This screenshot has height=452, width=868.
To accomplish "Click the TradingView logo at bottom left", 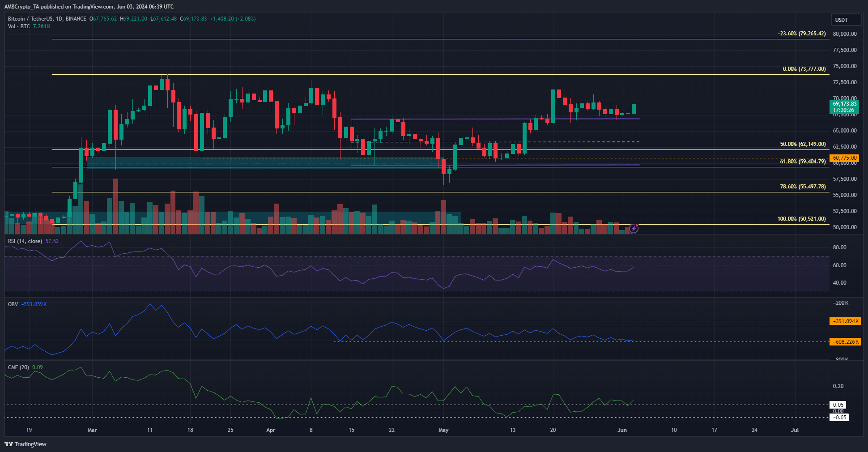I will (26, 444).
